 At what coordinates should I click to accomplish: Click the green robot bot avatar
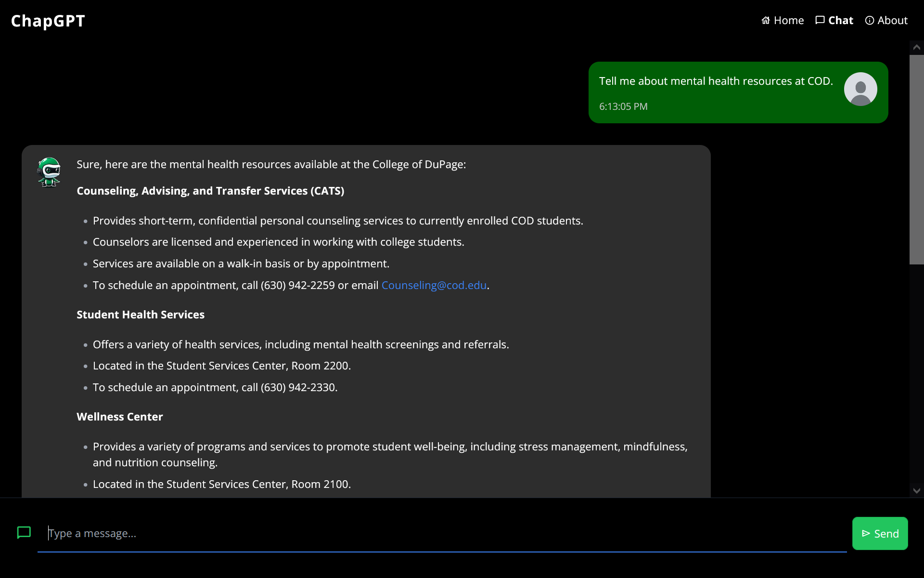click(x=49, y=172)
